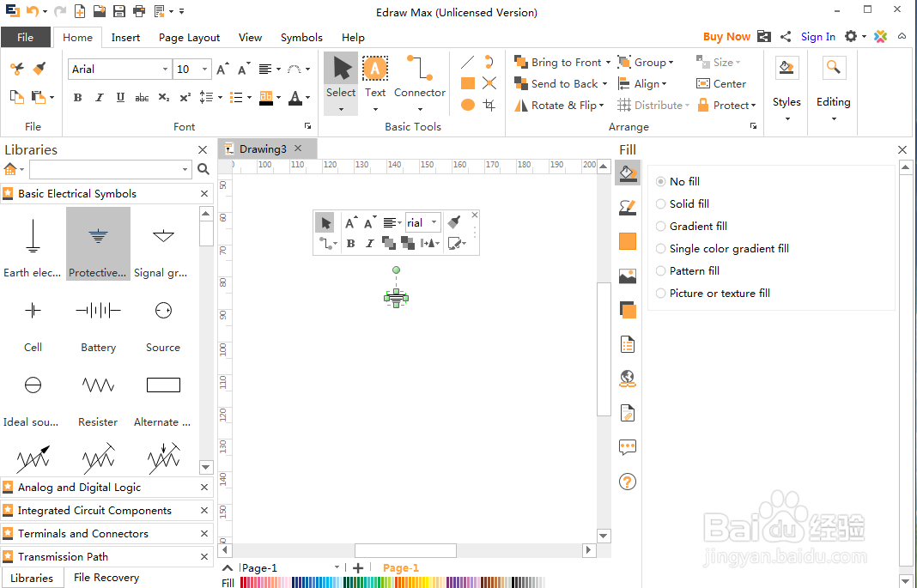Viewport: 917px width, 588px height.
Task: Apply underline formatting
Action: click(120, 98)
